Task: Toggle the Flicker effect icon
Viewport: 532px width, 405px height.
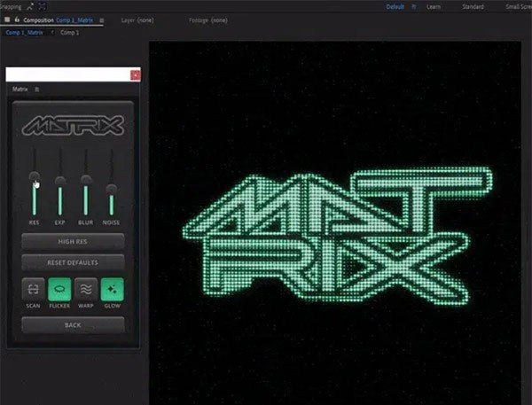Action: point(59,290)
